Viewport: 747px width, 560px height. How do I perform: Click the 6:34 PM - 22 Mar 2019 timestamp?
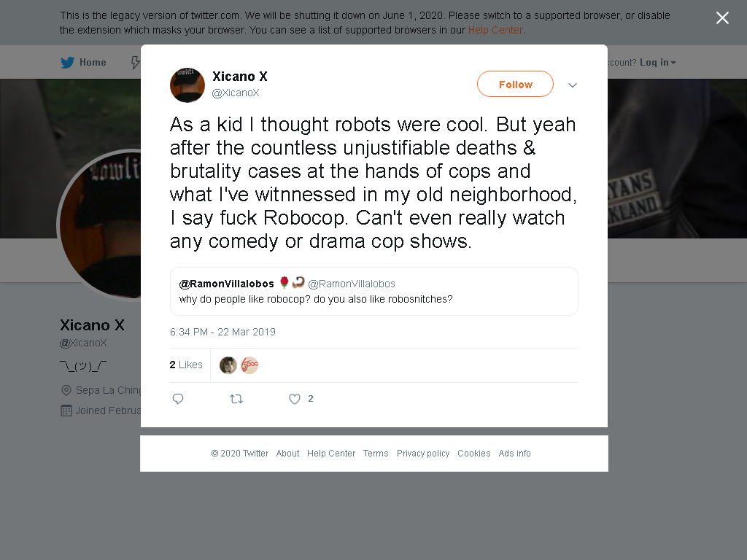[x=222, y=332]
